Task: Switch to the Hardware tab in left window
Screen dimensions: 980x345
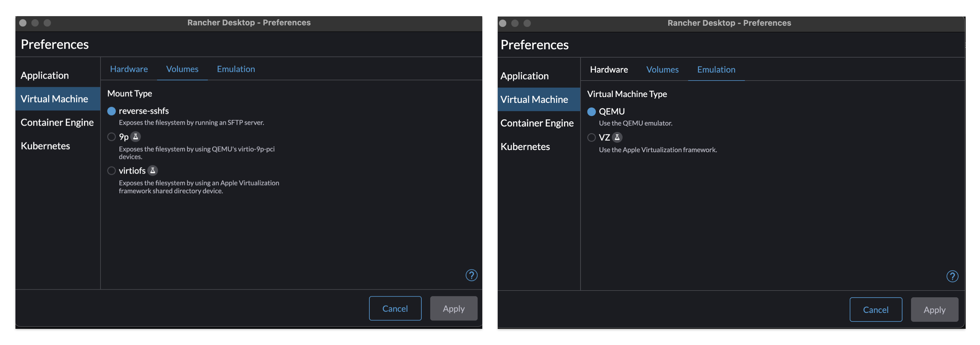Action: tap(129, 69)
